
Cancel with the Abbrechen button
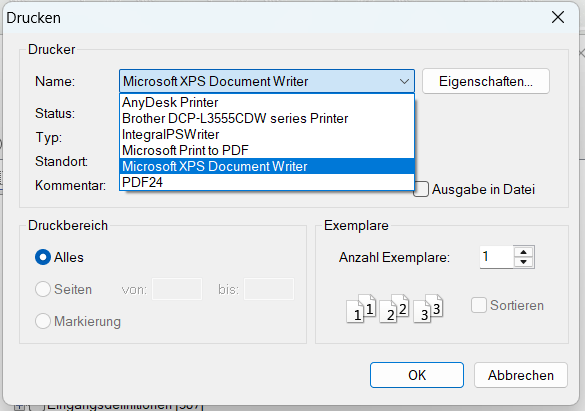[521, 375]
